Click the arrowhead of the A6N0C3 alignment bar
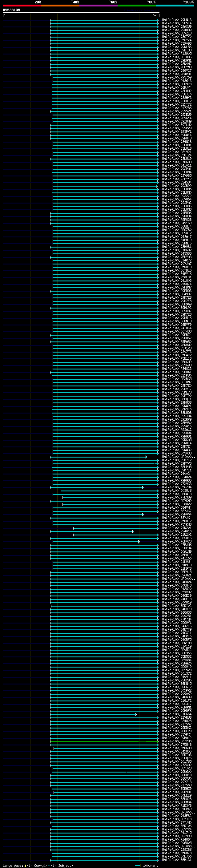The image size is (197, 868). coord(139,542)
